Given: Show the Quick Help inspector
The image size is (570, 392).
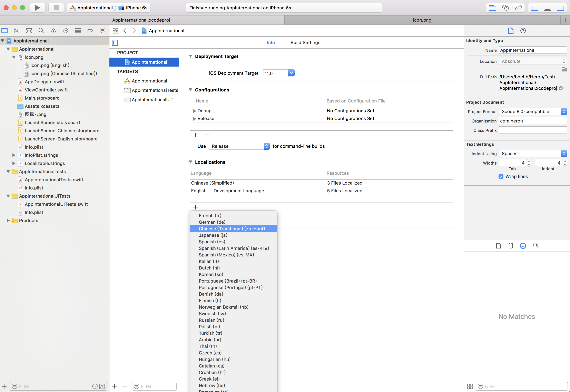Looking at the screenshot, I should coord(523,31).
